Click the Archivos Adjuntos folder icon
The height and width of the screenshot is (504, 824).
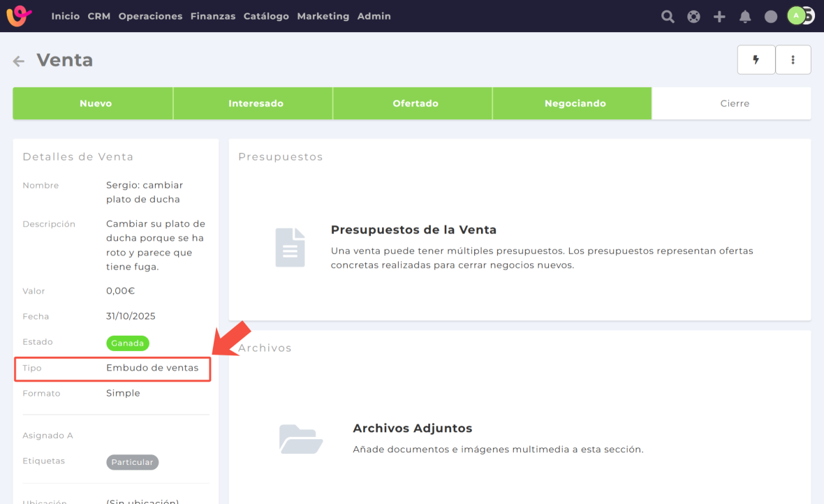pyautogui.click(x=300, y=439)
